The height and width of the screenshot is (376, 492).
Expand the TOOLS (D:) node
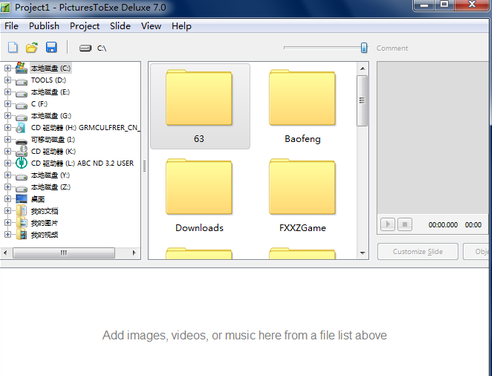(x=7, y=80)
